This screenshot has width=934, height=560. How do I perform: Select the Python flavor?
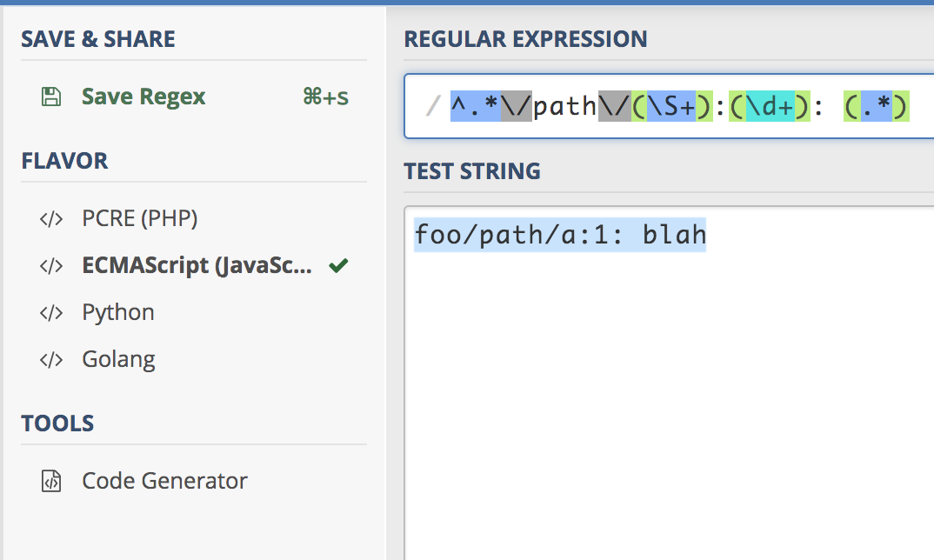click(x=118, y=311)
